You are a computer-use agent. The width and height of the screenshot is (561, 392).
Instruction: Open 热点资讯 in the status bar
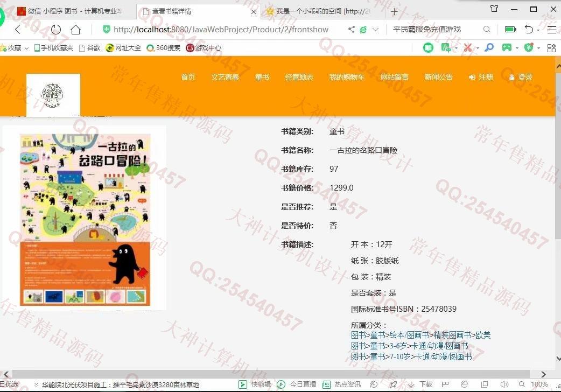tap(341, 384)
